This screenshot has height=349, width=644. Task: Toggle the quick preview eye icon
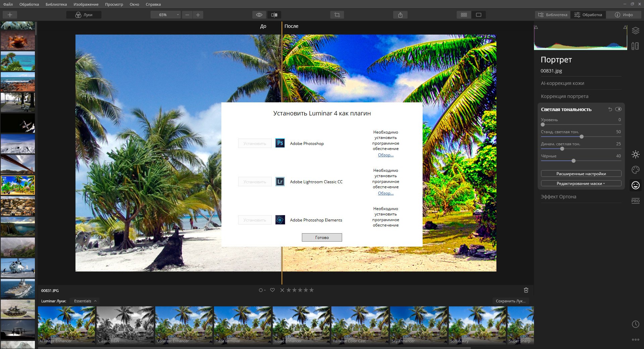coord(259,15)
